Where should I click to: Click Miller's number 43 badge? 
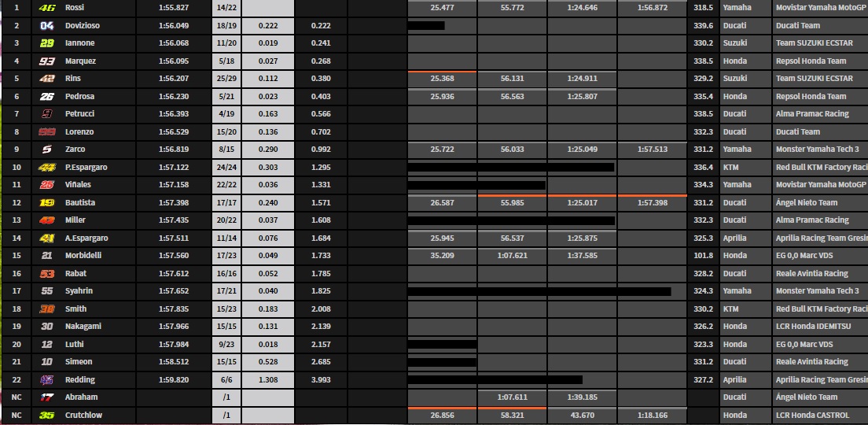tap(46, 220)
